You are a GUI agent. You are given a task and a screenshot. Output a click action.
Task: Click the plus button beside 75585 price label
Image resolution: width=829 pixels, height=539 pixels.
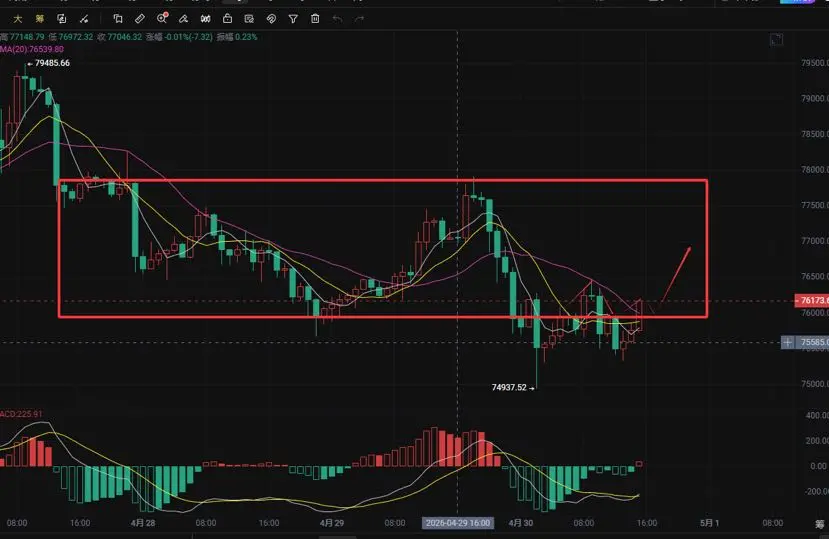coord(787,343)
